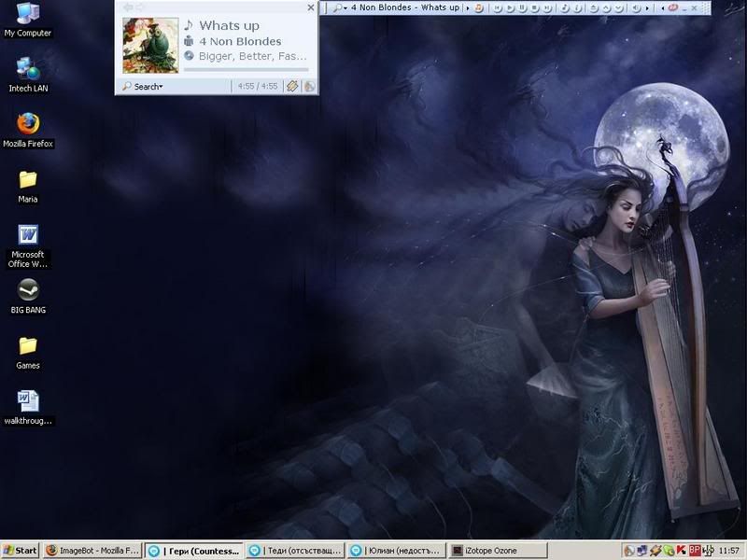
Task: Select the Mozilla Firefox desktop icon
Action: [28, 131]
